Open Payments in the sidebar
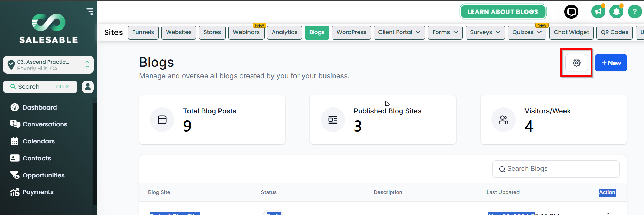 pyautogui.click(x=38, y=192)
